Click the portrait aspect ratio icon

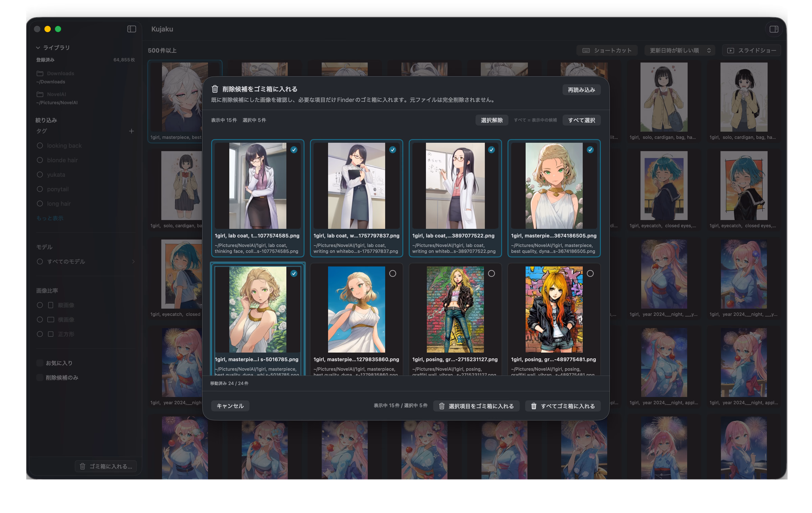(51, 305)
